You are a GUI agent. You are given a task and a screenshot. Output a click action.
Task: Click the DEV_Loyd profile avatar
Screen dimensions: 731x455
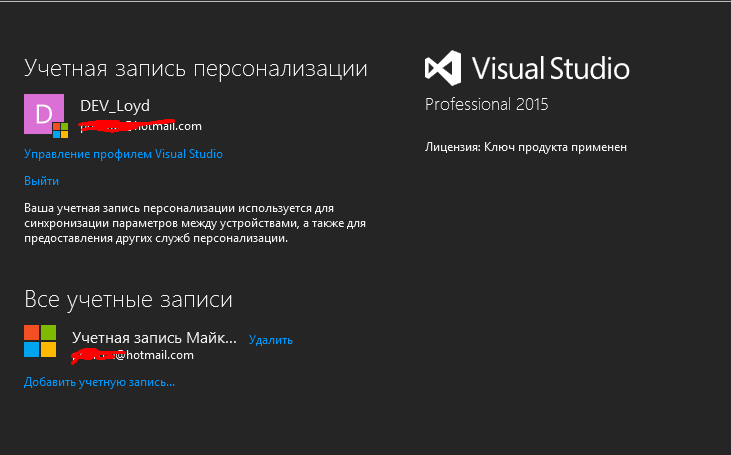click(44, 114)
